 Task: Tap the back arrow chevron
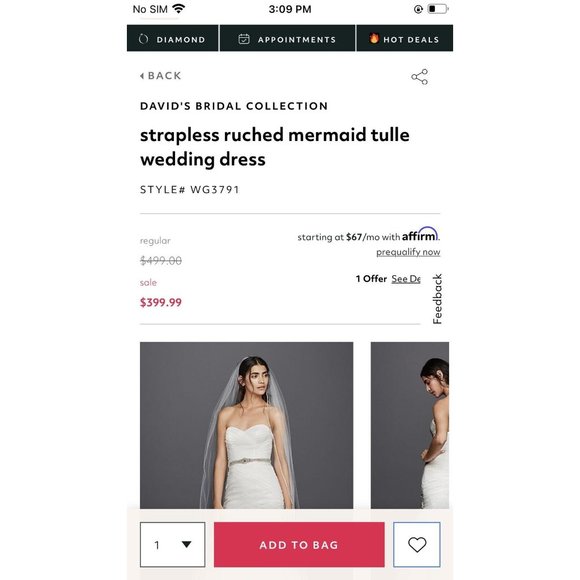tap(142, 76)
